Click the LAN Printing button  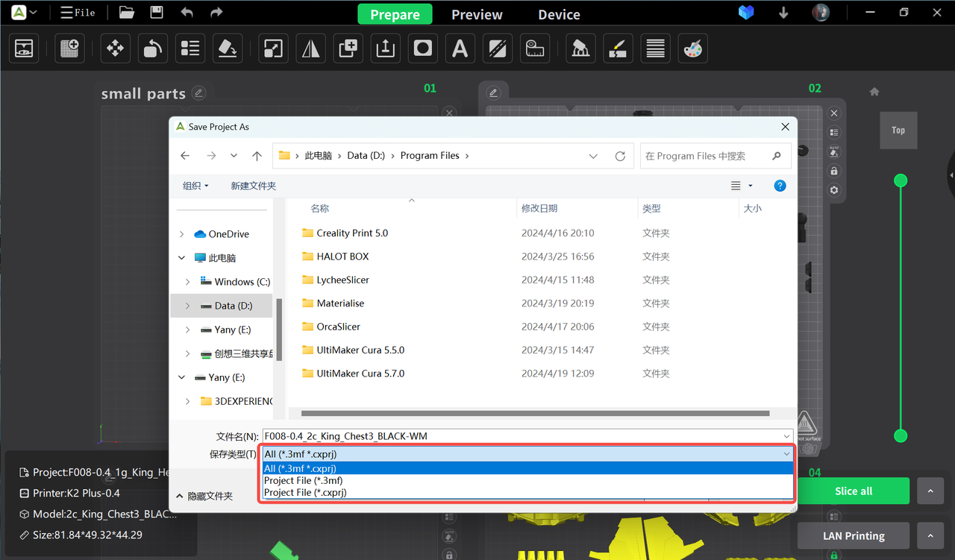point(854,535)
